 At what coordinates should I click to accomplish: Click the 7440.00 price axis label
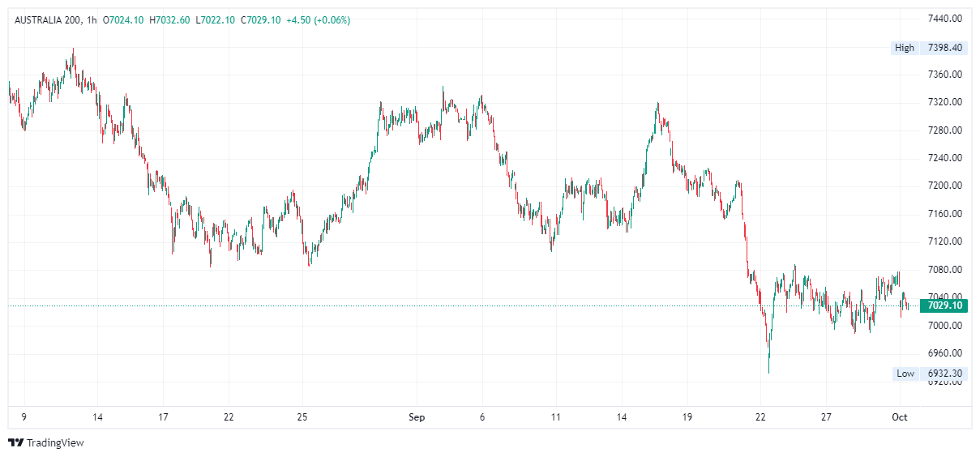point(944,19)
